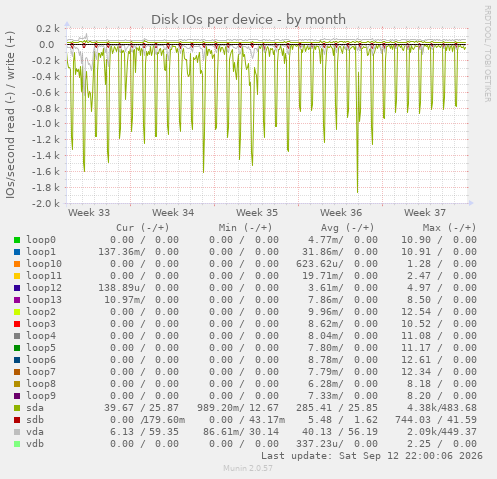
Task: Click the loop12 Cur value '138.89u/ 0.00'
Action: pyautogui.click(x=139, y=288)
